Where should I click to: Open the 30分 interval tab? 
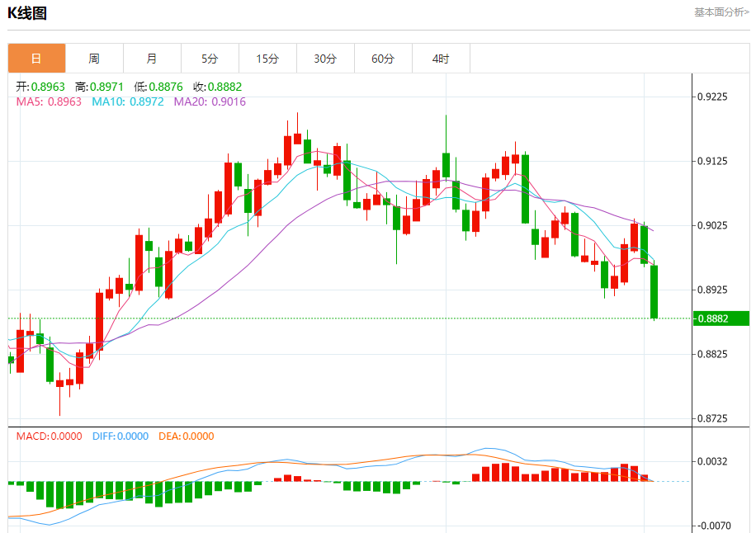pos(325,59)
